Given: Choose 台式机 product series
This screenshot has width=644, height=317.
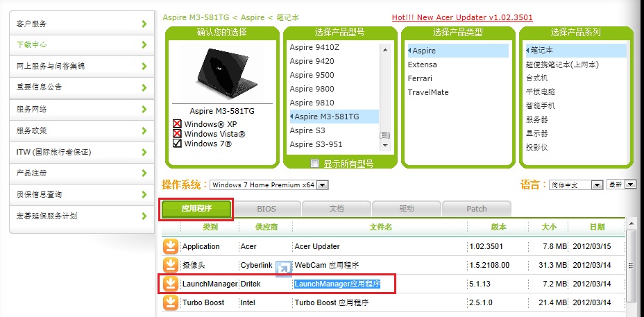Looking at the screenshot, I should [x=537, y=78].
